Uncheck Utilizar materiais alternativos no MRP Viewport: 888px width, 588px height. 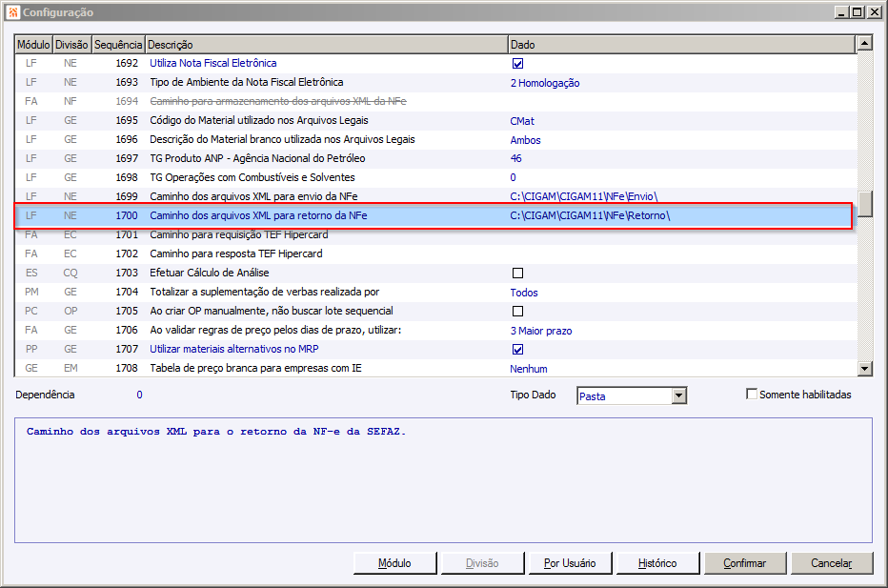pyautogui.click(x=517, y=349)
